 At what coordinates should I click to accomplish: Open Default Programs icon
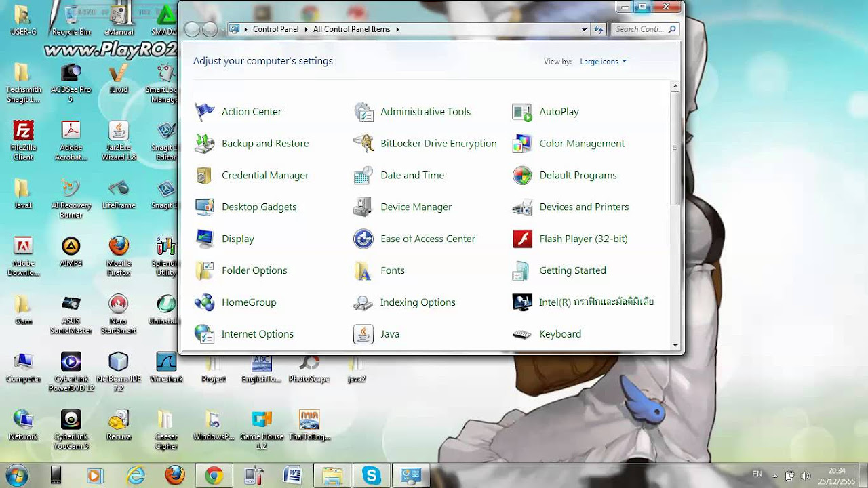[x=522, y=176]
